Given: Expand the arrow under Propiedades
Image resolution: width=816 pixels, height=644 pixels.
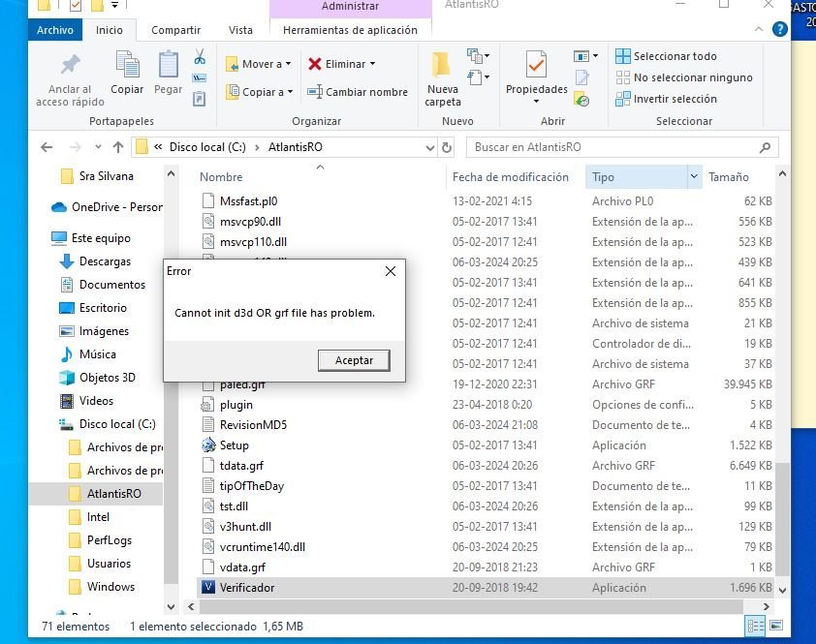Looking at the screenshot, I should click(x=536, y=101).
